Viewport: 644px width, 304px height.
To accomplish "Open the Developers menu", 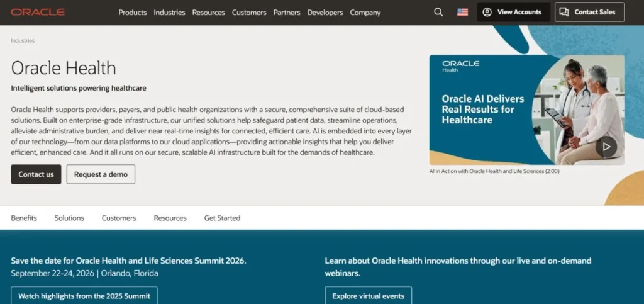I will (x=325, y=13).
